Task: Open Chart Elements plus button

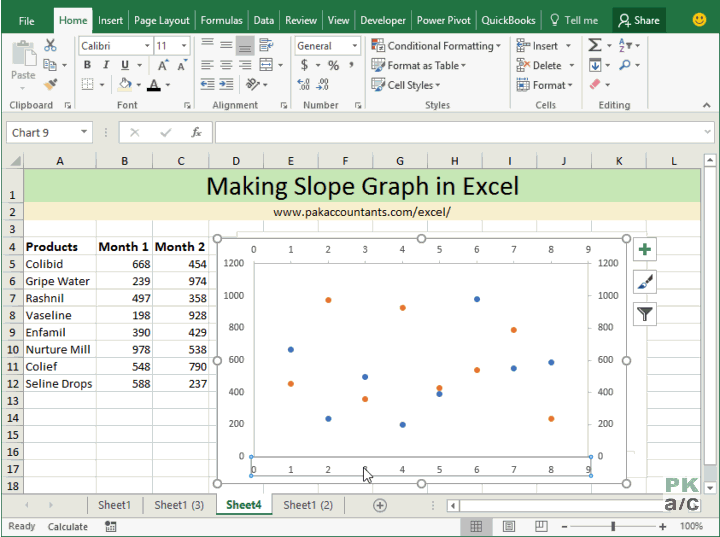Action: 645,249
